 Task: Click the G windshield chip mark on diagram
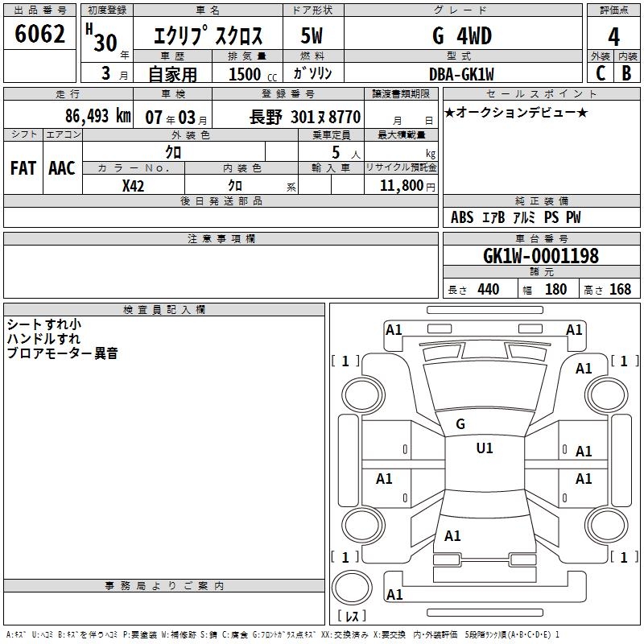(x=460, y=424)
